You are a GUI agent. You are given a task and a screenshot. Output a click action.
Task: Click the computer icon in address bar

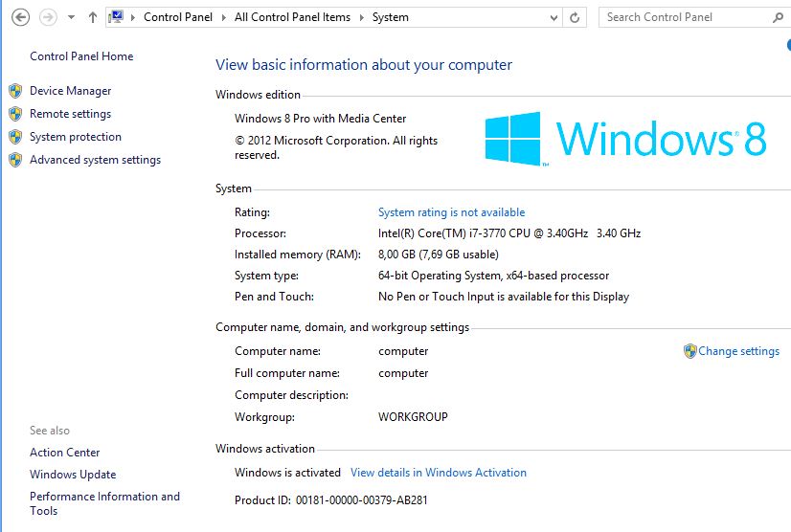[117, 17]
